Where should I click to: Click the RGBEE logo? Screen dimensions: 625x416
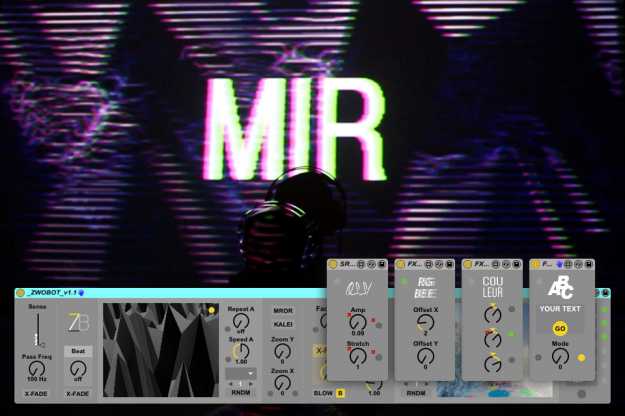(425, 288)
